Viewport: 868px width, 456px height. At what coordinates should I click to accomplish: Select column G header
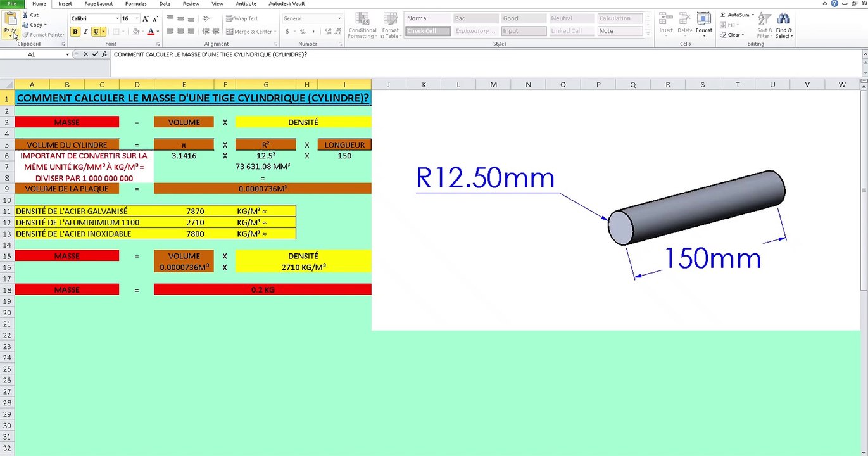coord(266,84)
